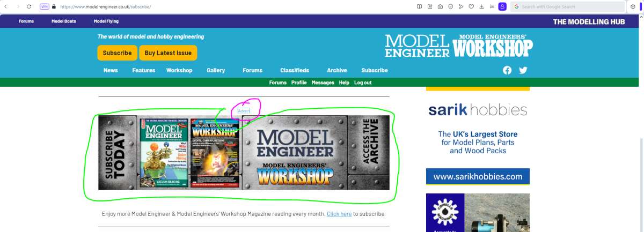Click the padlock site security icon
Screen dimensions: 644x232
pyautogui.click(x=54, y=6)
